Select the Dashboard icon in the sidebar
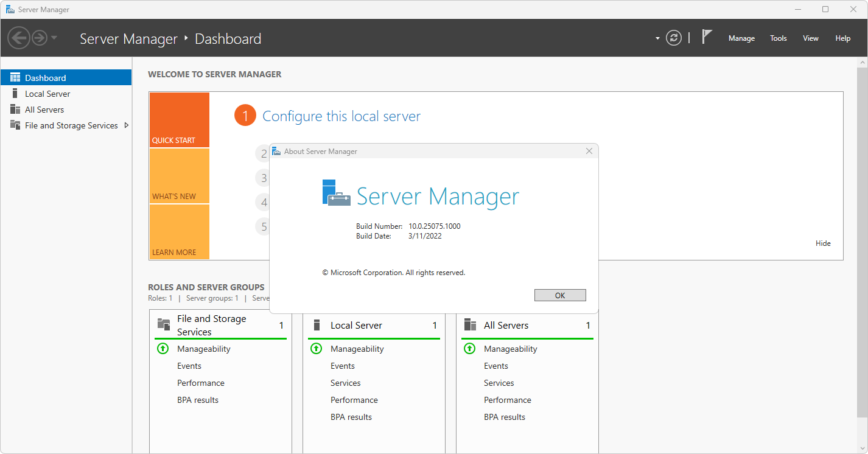The image size is (868, 454). (x=15, y=77)
